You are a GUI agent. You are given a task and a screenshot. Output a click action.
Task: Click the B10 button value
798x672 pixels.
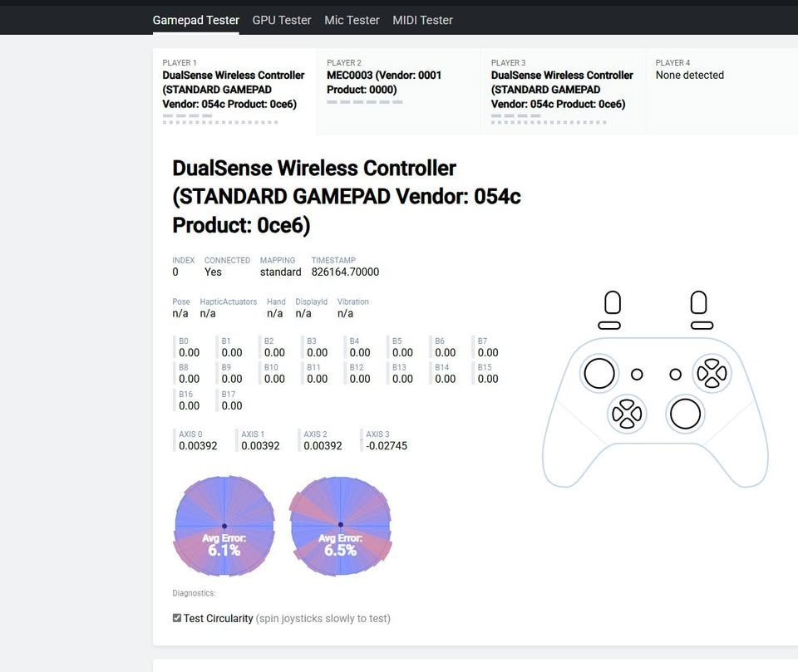(274, 379)
